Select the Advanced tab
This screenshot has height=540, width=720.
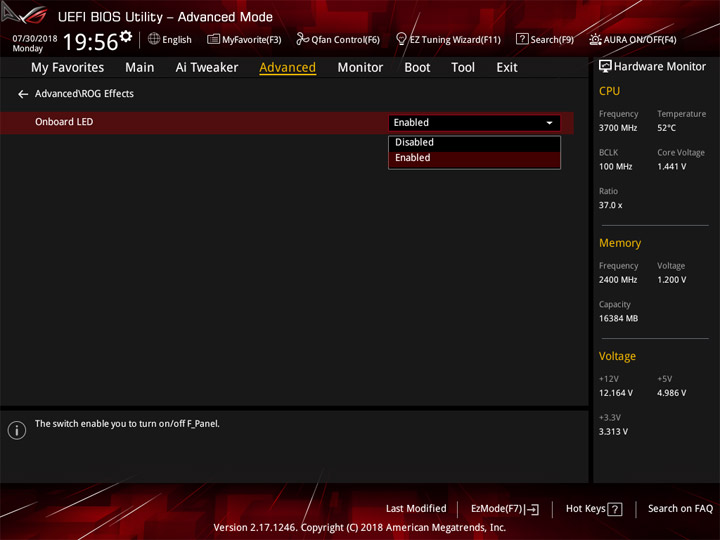click(x=287, y=68)
